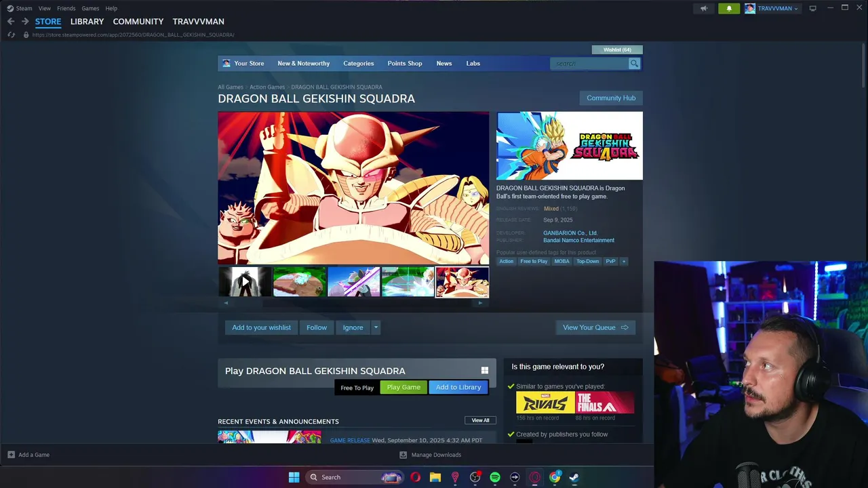Select the Frieza screenshot thumbnail
Image resolution: width=868 pixels, height=488 pixels.
(x=462, y=282)
